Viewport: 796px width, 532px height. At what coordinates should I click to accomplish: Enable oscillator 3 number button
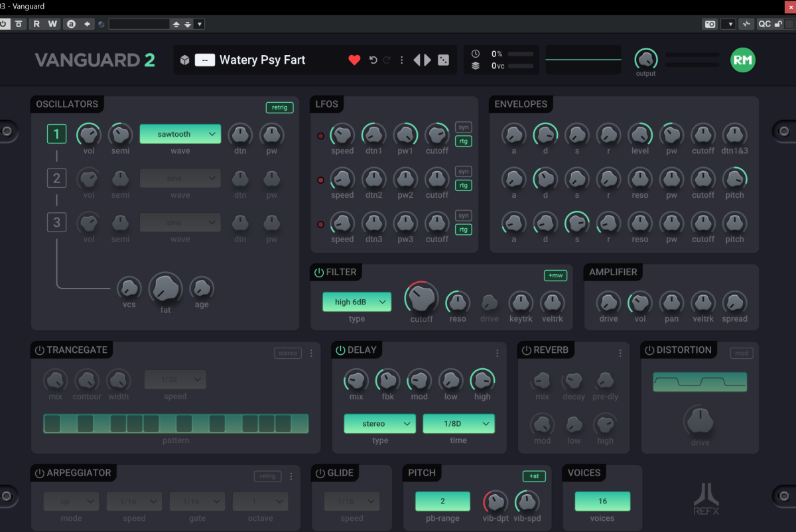pyautogui.click(x=56, y=222)
